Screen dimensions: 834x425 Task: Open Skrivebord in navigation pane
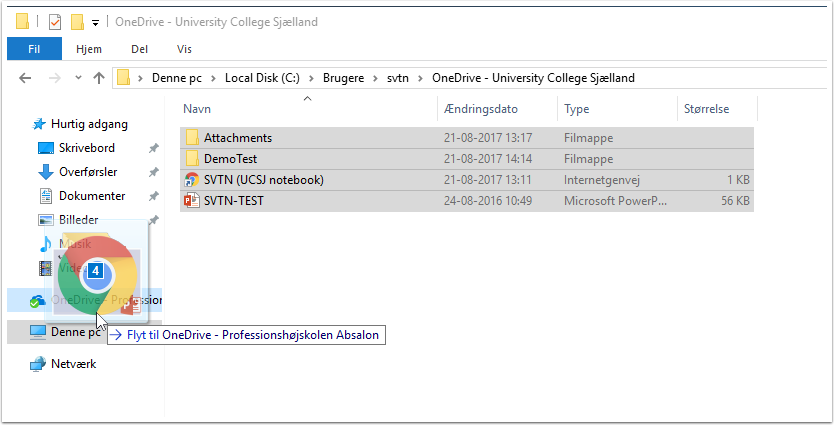pos(87,148)
